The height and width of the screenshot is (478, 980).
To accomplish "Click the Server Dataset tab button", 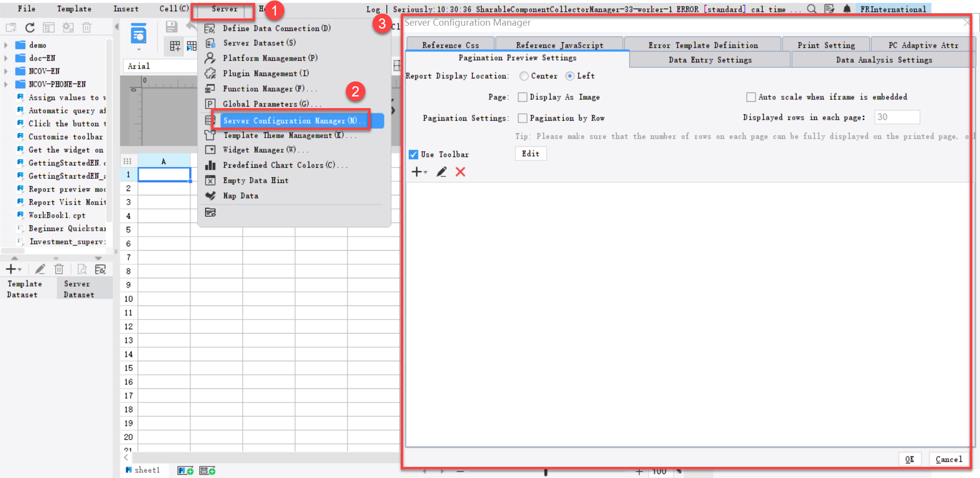I will 84,289.
